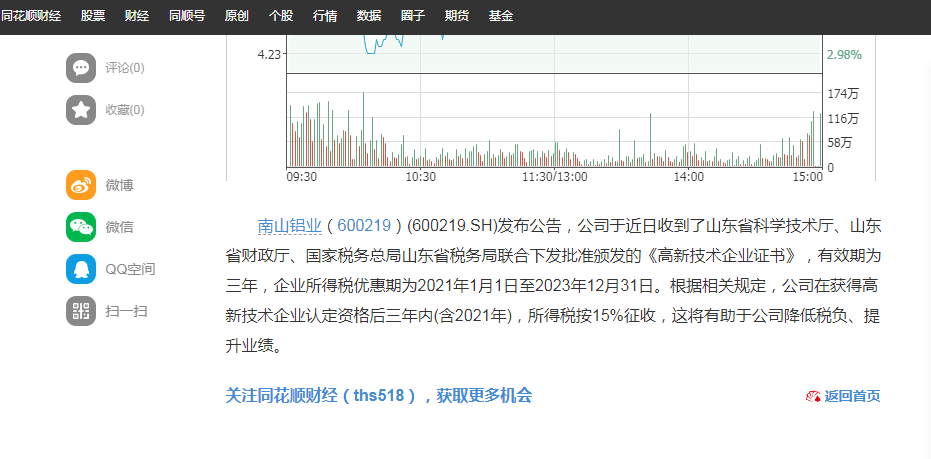Navigate to the 行情 section
931x459 pixels.
(x=325, y=16)
